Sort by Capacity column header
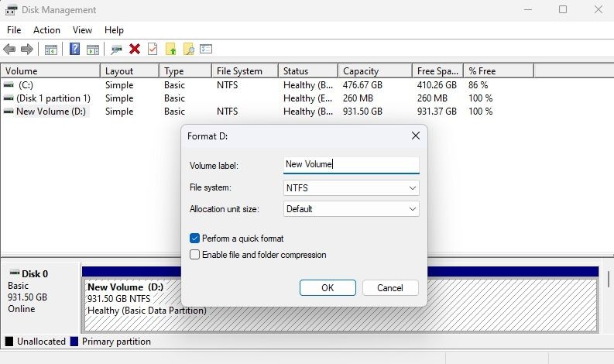 pos(375,71)
